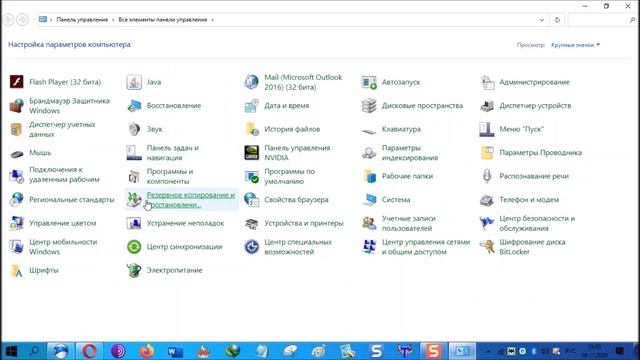
Task: Open the Брандмауэр Защитника Windows icon
Action: [17, 106]
